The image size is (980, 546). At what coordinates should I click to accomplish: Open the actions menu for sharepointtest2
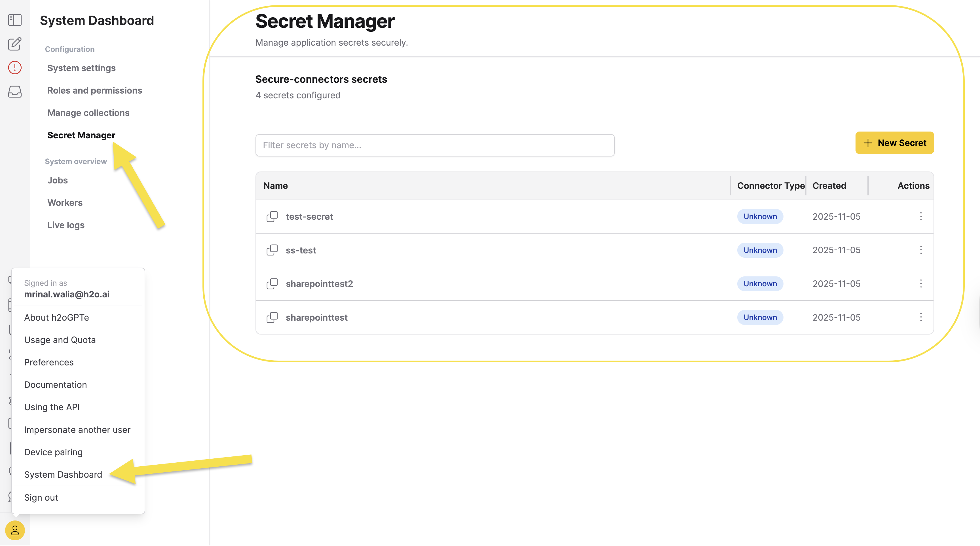pyautogui.click(x=921, y=284)
